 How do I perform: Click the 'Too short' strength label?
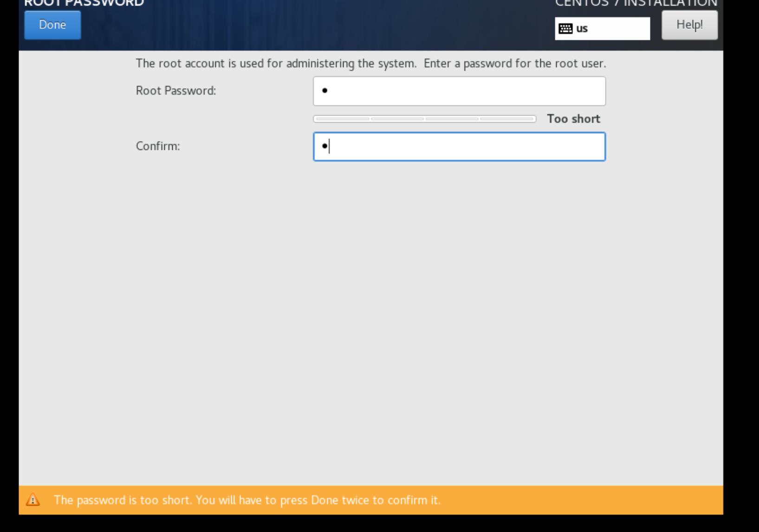tap(574, 119)
